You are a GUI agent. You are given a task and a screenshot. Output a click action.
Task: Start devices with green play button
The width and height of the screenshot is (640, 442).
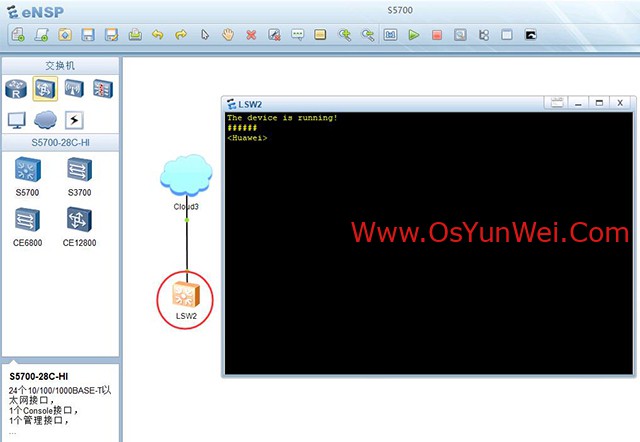click(x=414, y=35)
